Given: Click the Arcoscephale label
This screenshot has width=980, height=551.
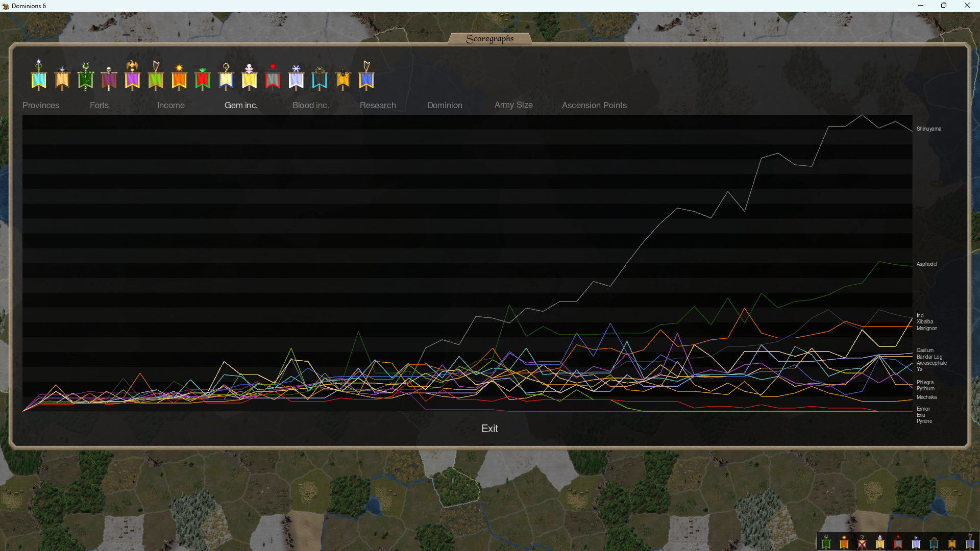Looking at the screenshot, I should (x=932, y=363).
